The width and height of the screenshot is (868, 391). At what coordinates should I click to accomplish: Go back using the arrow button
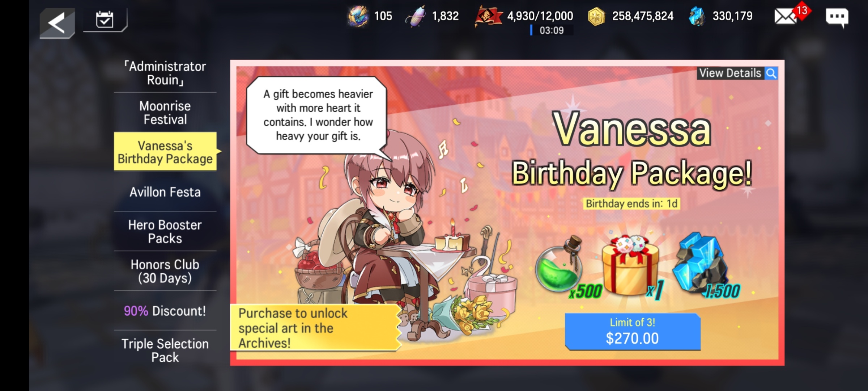(57, 23)
